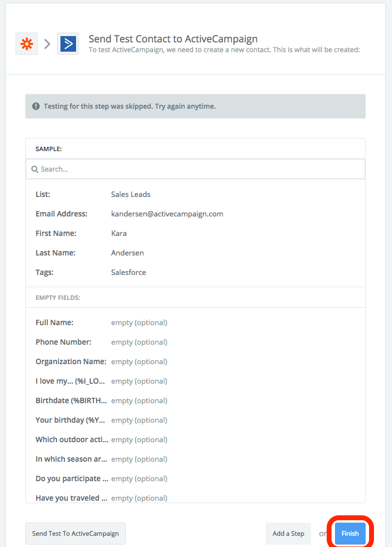Image resolution: width=392 pixels, height=547 pixels.
Task: Select the Phone Number field label
Action: pyautogui.click(x=63, y=342)
